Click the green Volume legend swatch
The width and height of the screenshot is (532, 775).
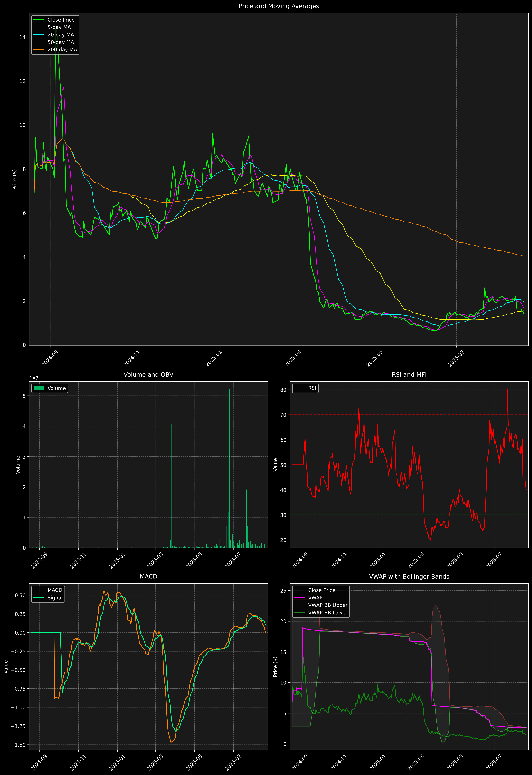39,388
